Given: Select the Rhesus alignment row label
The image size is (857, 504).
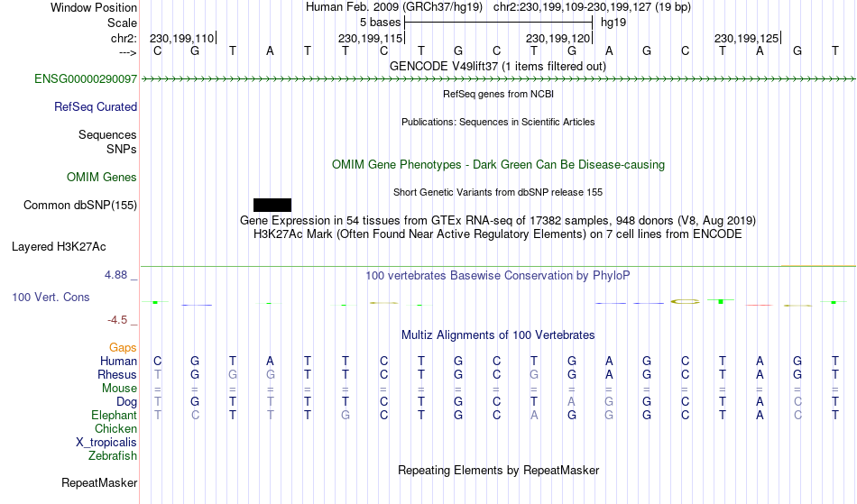Looking at the screenshot, I should 117,374.
